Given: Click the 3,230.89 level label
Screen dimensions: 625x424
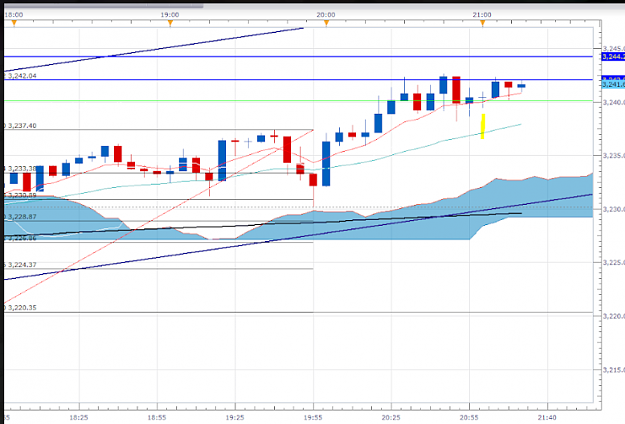Looking at the screenshot, I should pos(22,195).
